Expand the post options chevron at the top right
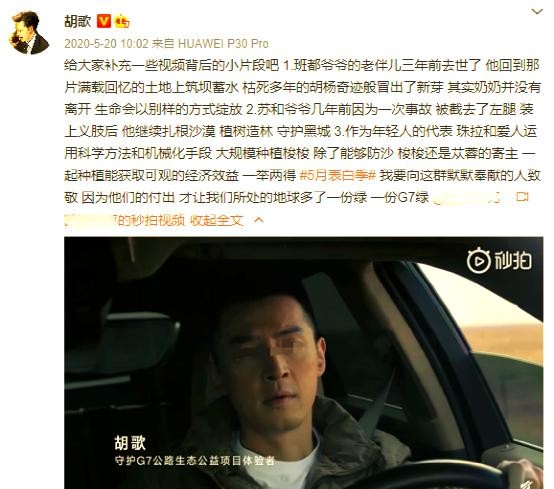Screen dimensions: 554x489 [537, 12]
